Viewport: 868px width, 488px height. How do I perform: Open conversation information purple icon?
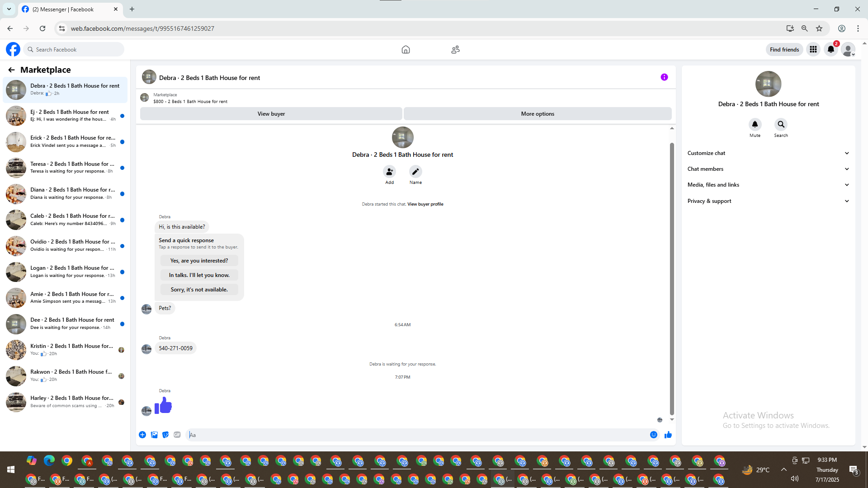click(x=664, y=77)
